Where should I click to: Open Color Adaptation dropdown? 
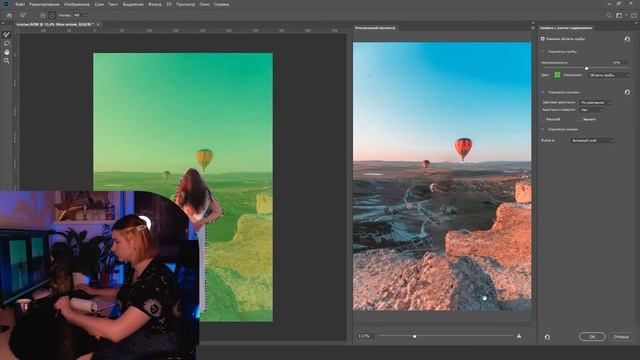595,102
